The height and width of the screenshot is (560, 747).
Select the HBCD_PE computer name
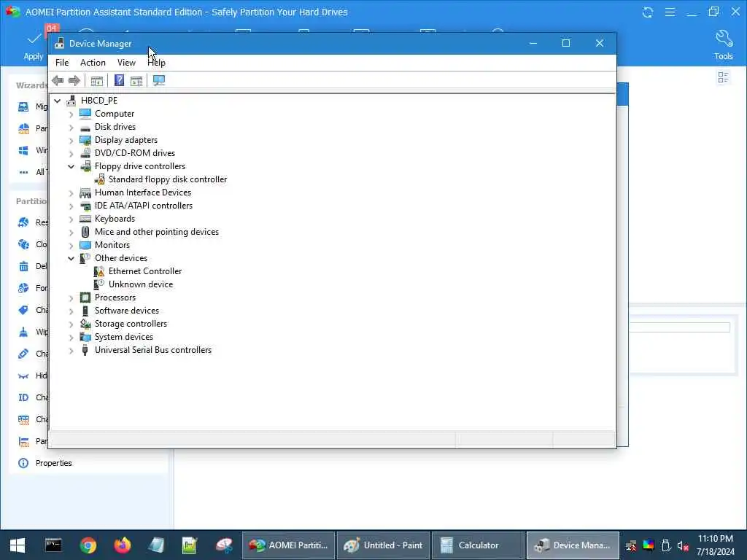pos(98,101)
